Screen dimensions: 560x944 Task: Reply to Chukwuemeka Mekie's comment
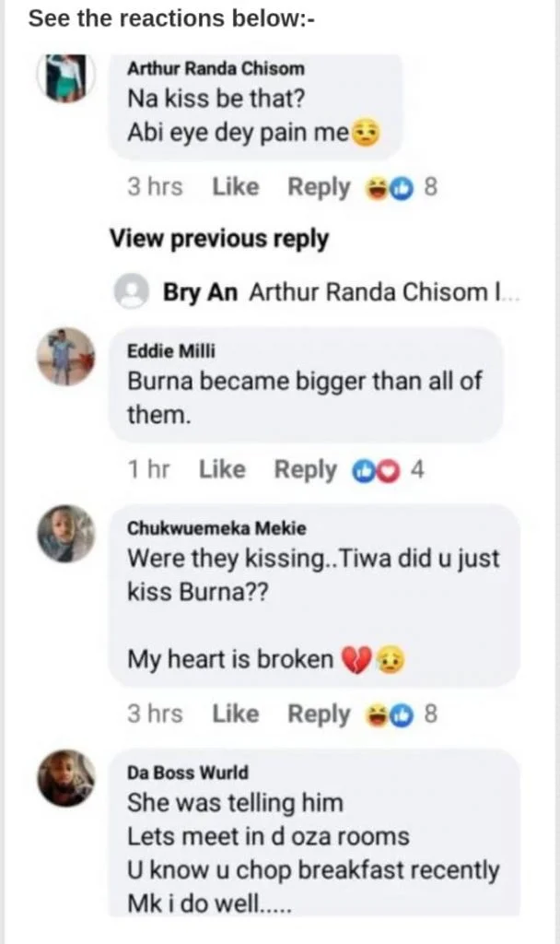tap(319, 714)
